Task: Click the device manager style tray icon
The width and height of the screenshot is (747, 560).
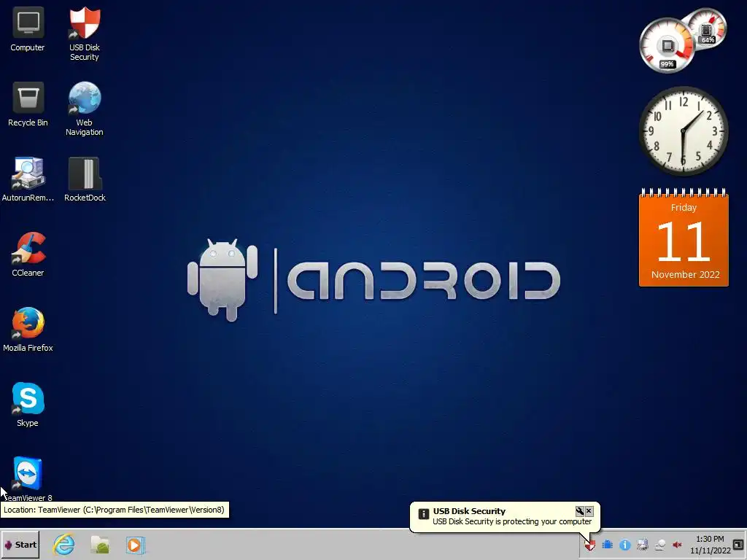Action: click(x=643, y=545)
